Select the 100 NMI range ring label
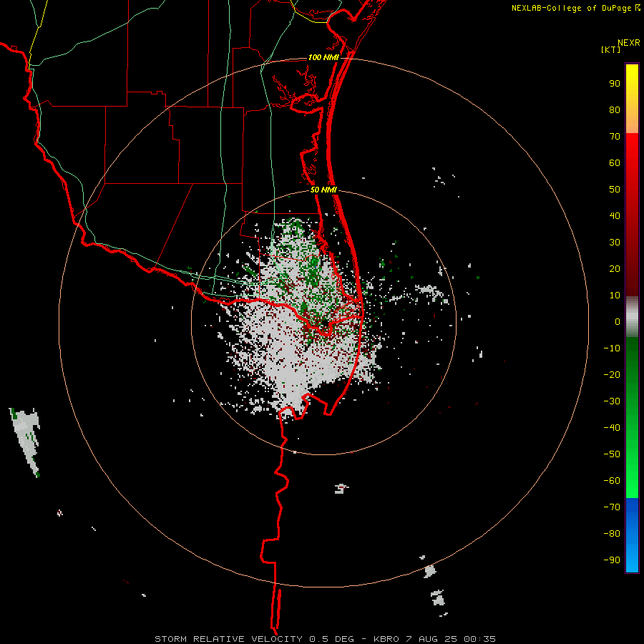 coord(323,57)
